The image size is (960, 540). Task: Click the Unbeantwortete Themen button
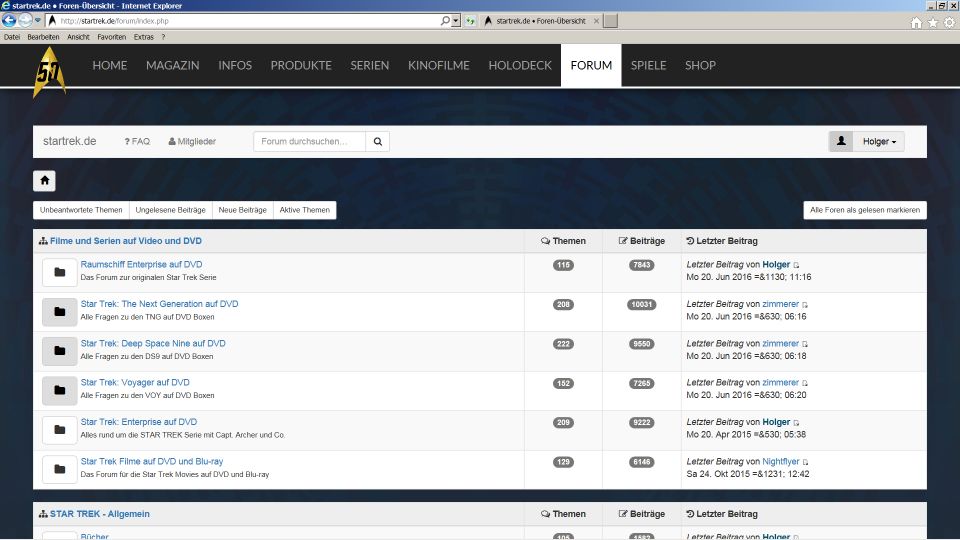[81, 210]
